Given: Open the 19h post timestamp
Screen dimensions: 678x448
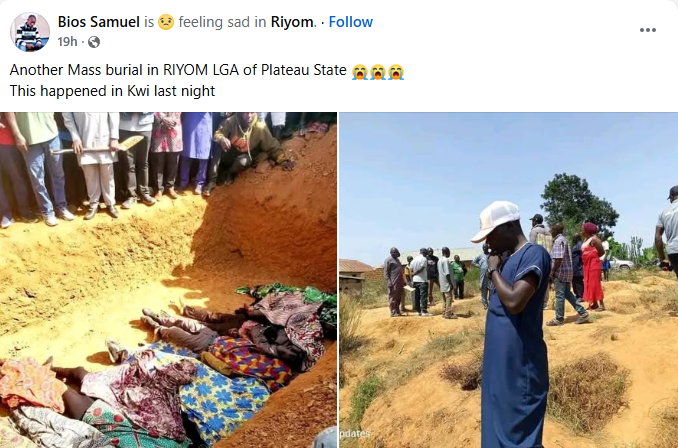Looking at the screenshot, I should (x=67, y=42).
